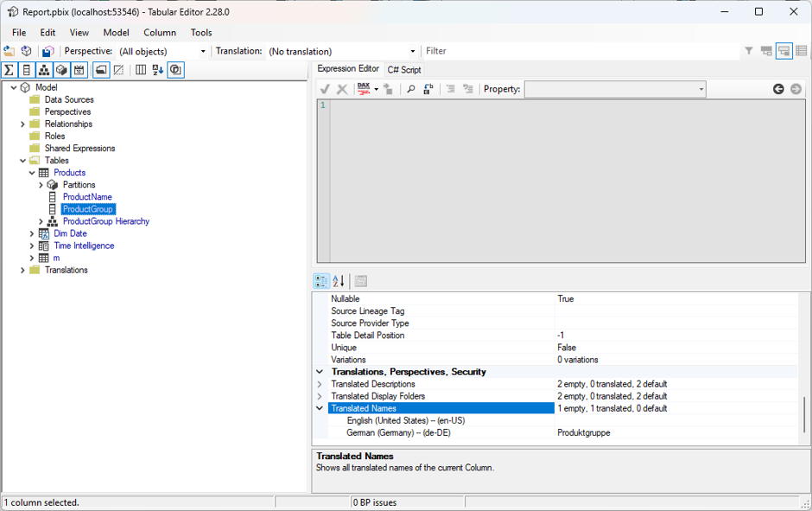The image size is (812, 511).
Task: Navigate back arrow in expression editor
Action: (778, 89)
